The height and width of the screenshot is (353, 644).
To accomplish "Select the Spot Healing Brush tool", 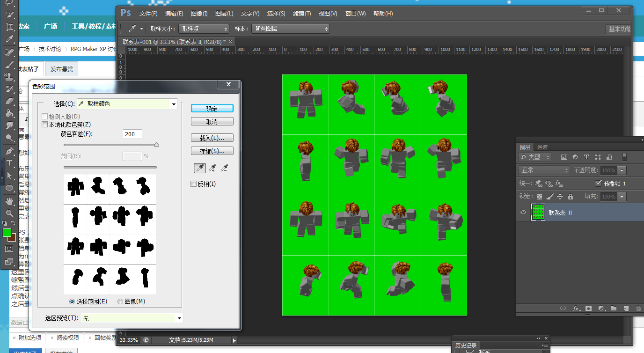I will [x=9, y=52].
